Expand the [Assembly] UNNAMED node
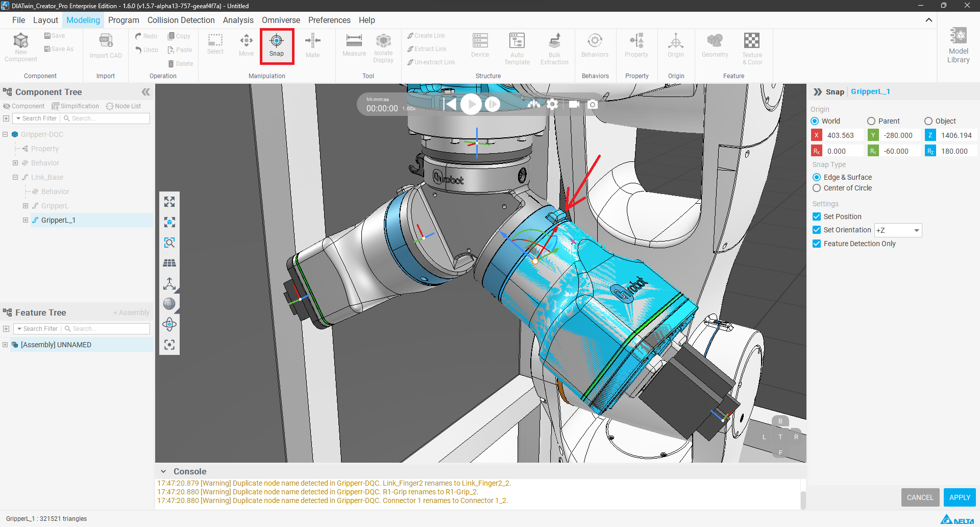 (x=5, y=345)
